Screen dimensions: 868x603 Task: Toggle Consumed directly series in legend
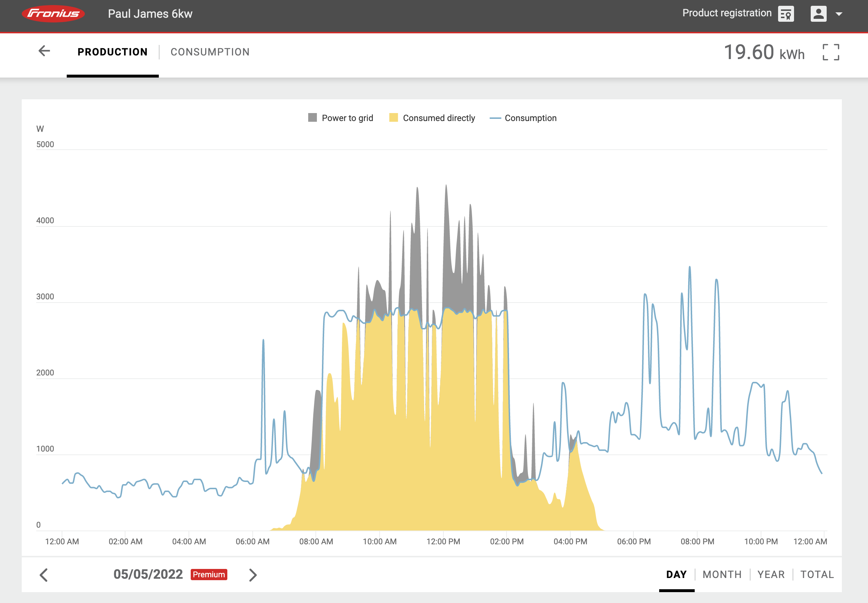point(439,118)
